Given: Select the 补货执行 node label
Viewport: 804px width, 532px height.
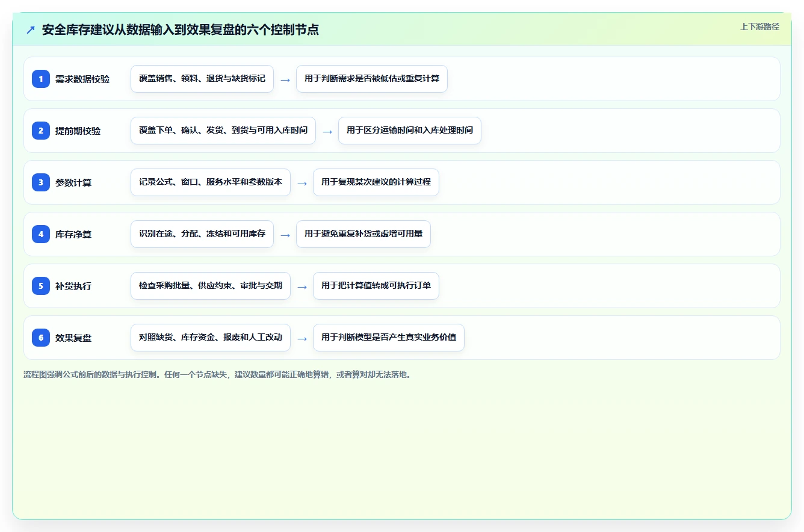Looking at the screenshot, I should pos(73,286).
